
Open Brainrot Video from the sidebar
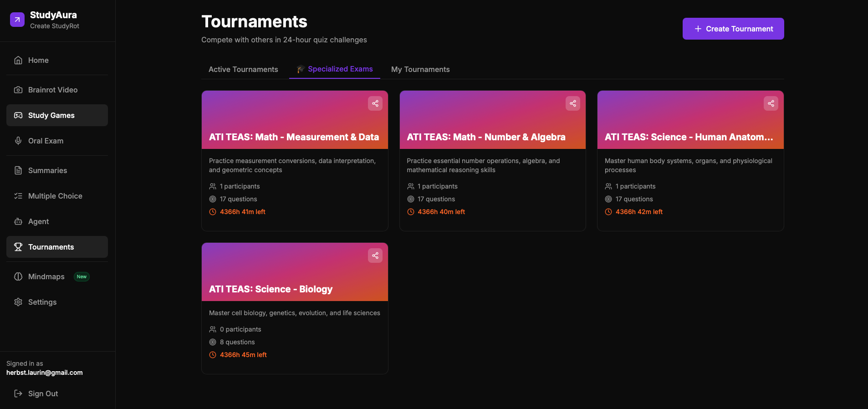(x=52, y=90)
